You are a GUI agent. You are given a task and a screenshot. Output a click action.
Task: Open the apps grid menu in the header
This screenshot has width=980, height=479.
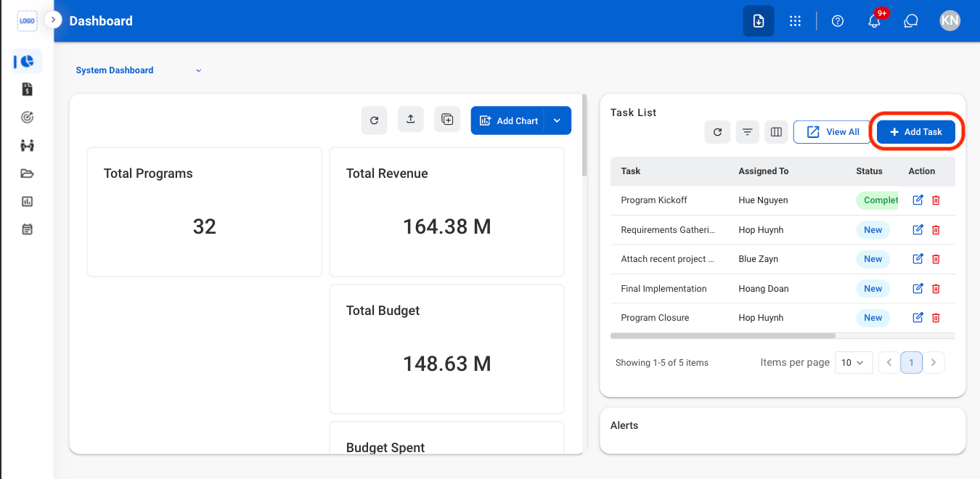pos(795,21)
